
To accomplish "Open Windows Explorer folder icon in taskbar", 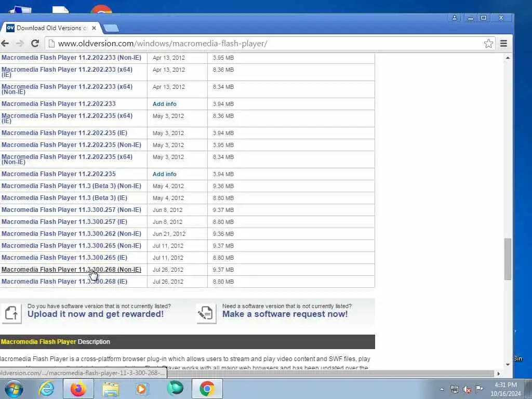I will (111, 389).
